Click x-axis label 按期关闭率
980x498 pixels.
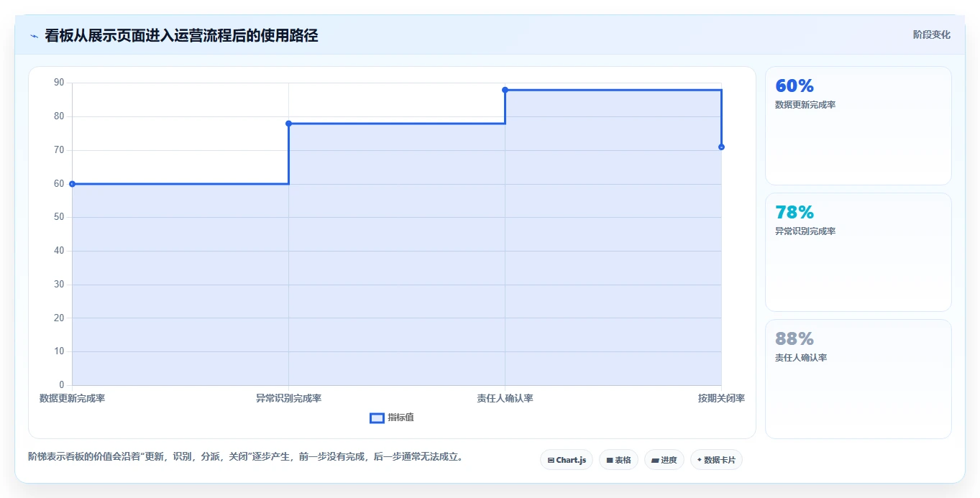pos(721,398)
